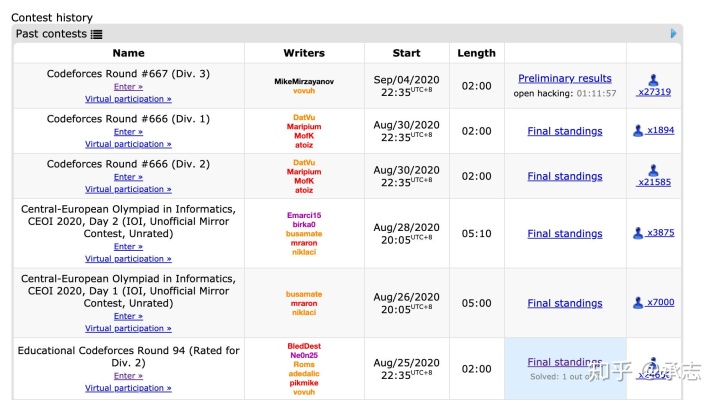The width and height of the screenshot is (720, 400).
Task: Open adedalic's profile link
Action: [304, 374]
